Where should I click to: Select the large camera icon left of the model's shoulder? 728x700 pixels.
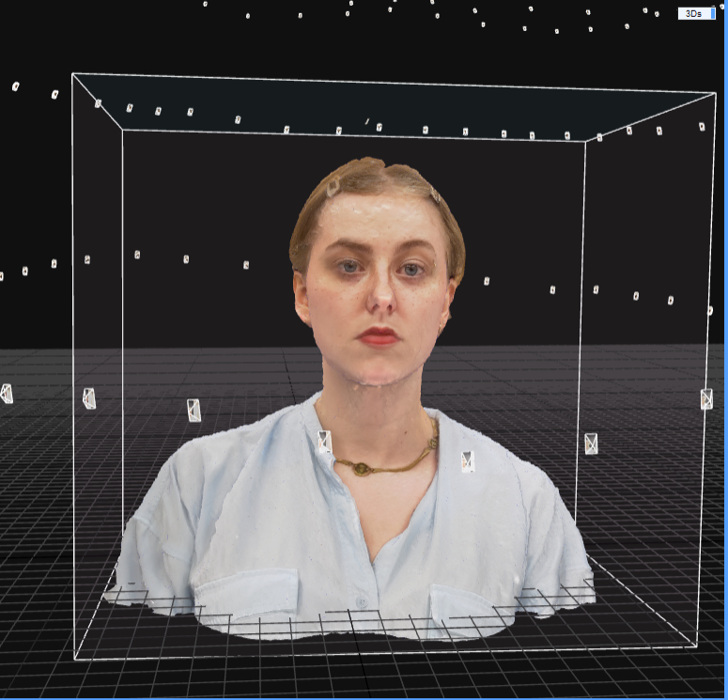coord(194,410)
